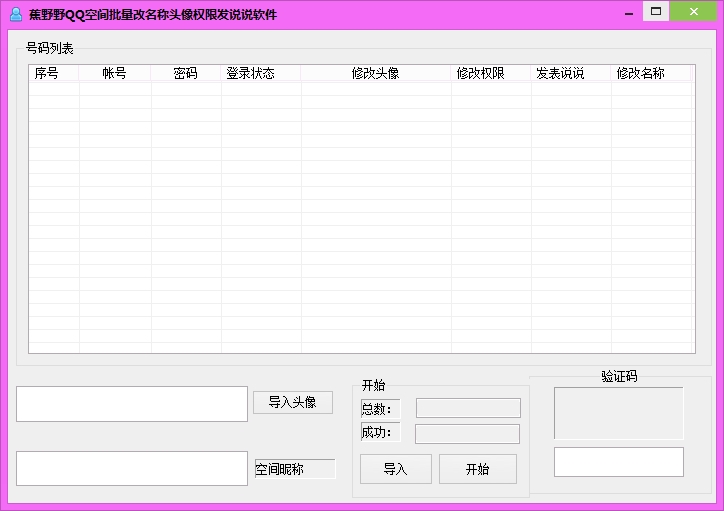Click the 总数 count field
724x511 pixels.
click(468, 408)
